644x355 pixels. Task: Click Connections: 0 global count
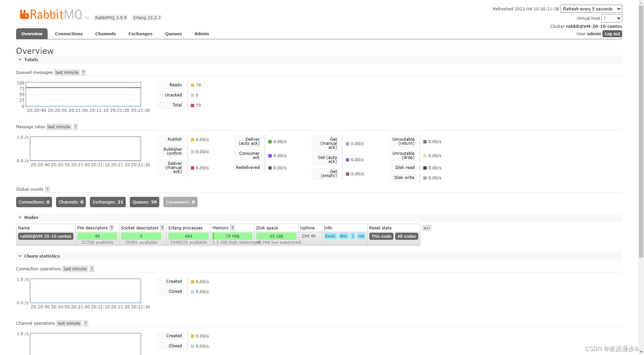34,202
